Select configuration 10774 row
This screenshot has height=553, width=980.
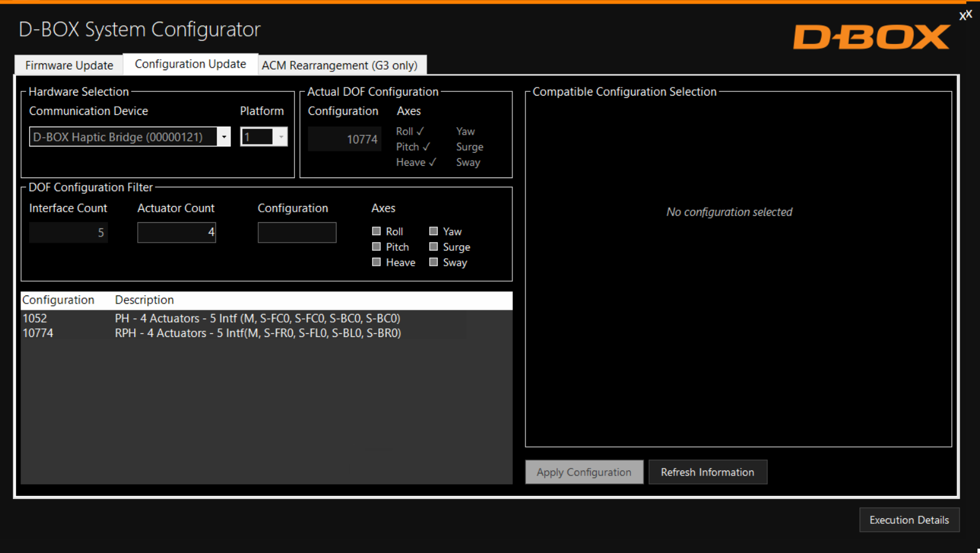coord(266,333)
